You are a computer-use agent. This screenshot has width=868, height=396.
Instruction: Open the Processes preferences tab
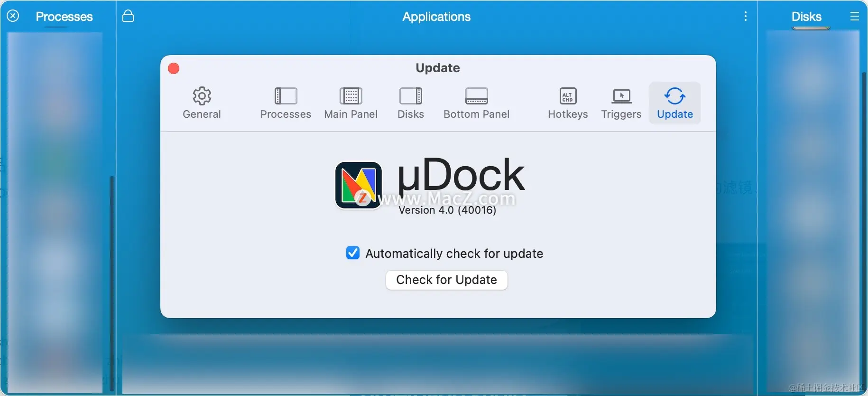coord(286,103)
